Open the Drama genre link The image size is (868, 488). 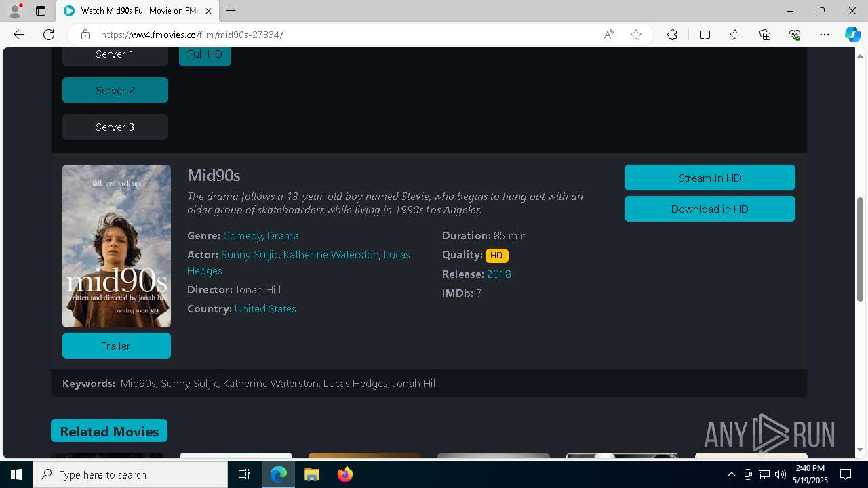click(x=283, y=236)
